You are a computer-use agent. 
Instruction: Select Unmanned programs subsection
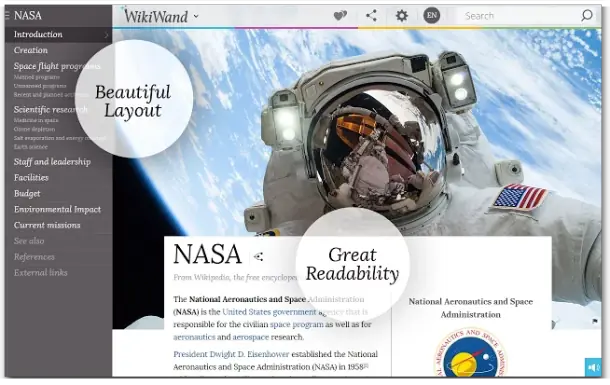pos(40,86)
